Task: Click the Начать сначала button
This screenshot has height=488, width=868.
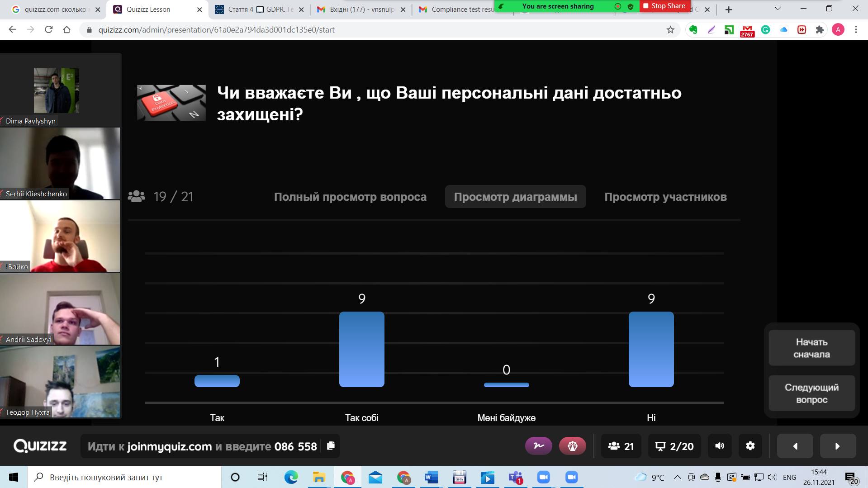Action: click(x=811, y=348)
